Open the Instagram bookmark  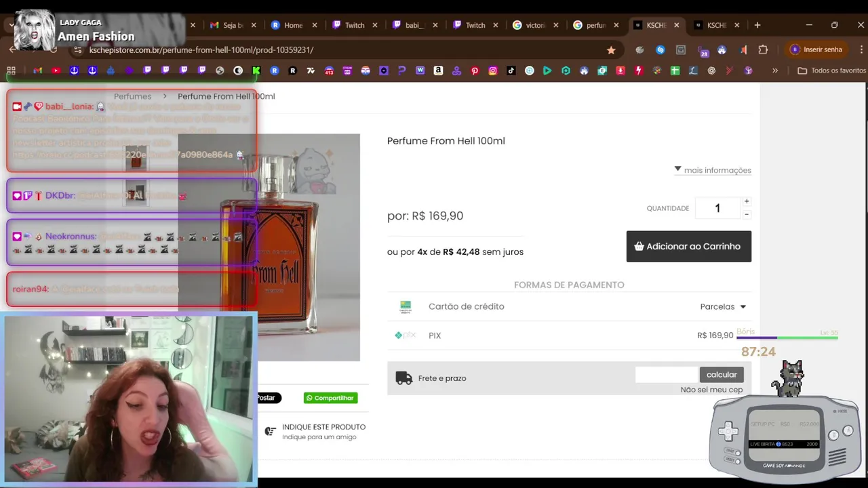pos(493,70)
